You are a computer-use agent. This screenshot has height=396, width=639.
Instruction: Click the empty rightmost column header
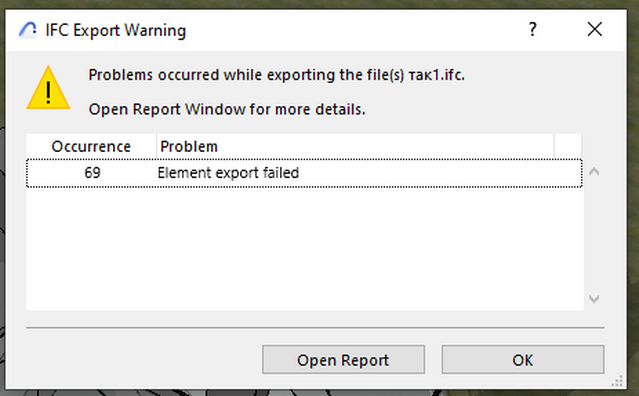tap(568, 146)
